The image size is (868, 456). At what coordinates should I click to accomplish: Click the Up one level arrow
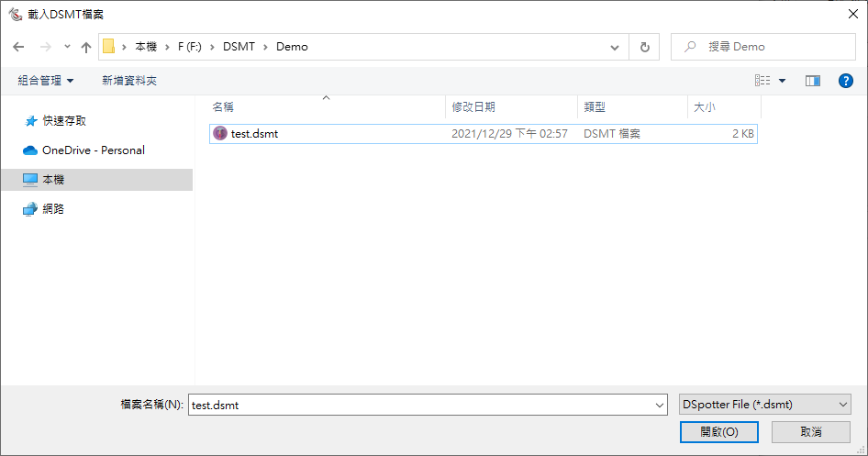coord(86,47)
